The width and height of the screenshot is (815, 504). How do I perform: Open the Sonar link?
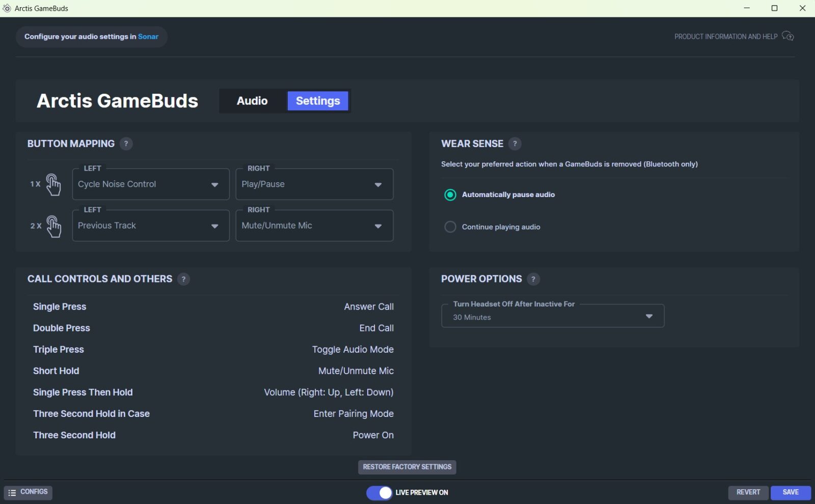point(148,37)
